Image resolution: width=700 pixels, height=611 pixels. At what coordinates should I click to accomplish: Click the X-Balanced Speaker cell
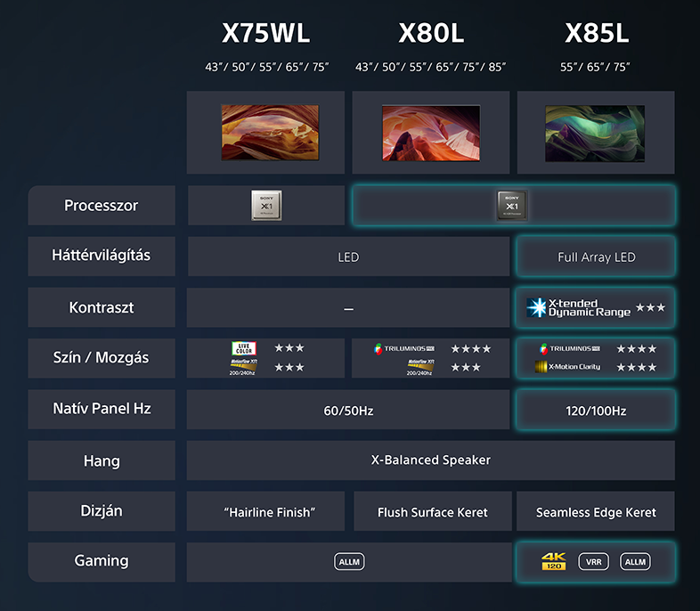431,460
